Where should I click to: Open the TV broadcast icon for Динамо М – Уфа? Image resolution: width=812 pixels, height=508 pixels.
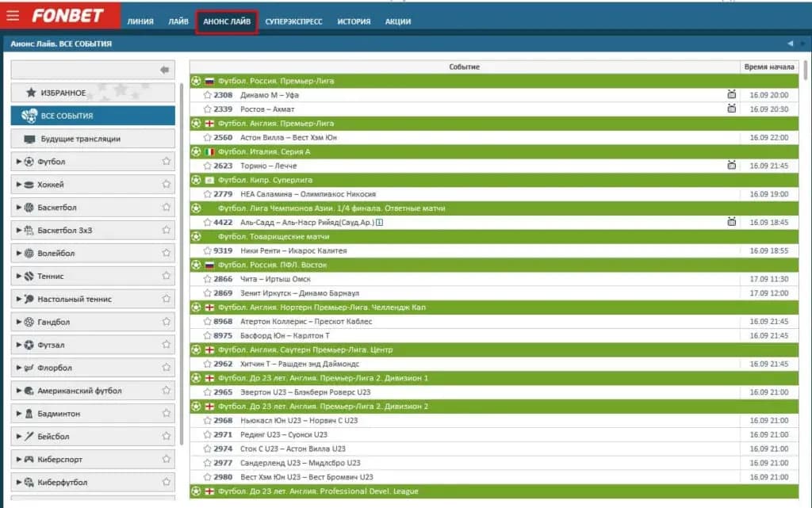pos(731,94)
